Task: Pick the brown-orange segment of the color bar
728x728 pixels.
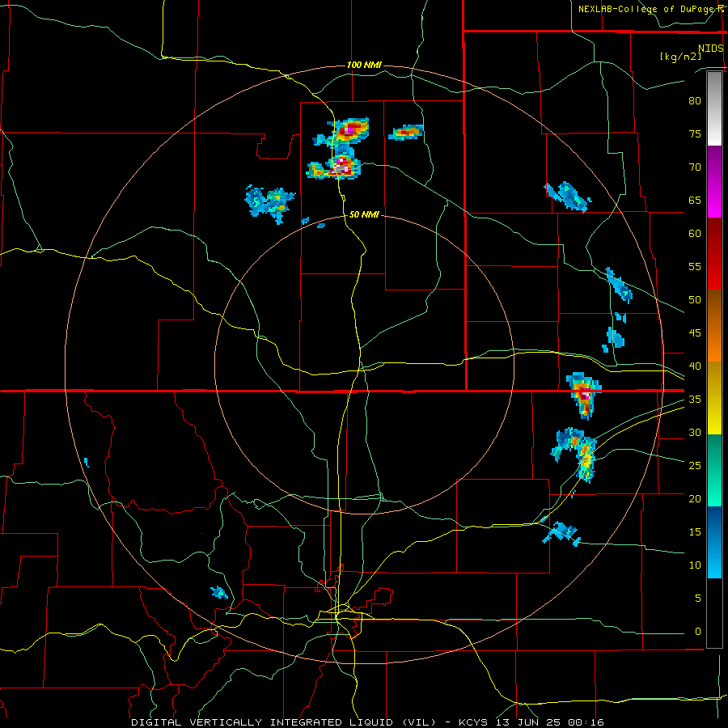Action: tap(714, 326)
